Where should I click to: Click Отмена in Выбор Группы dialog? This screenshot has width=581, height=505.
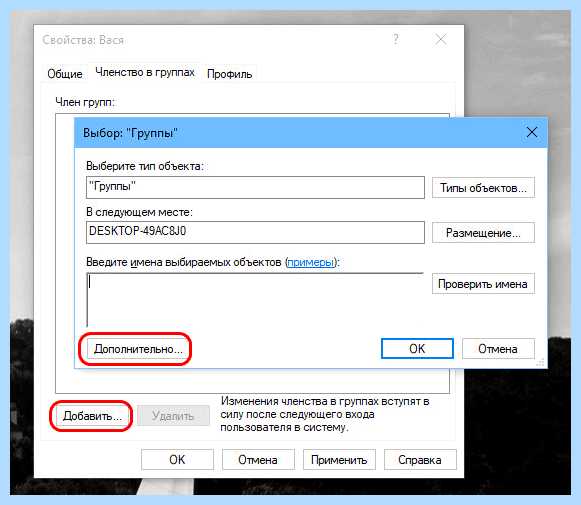(498, 349)
